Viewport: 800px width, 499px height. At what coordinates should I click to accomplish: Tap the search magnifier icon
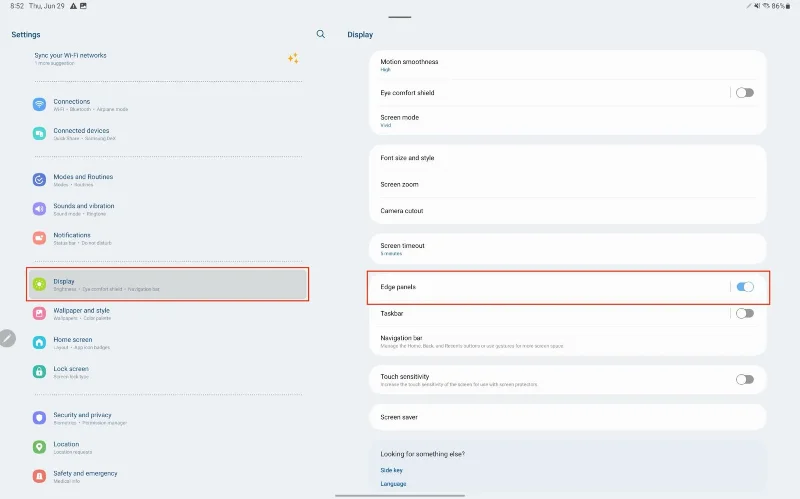(320, 34)
